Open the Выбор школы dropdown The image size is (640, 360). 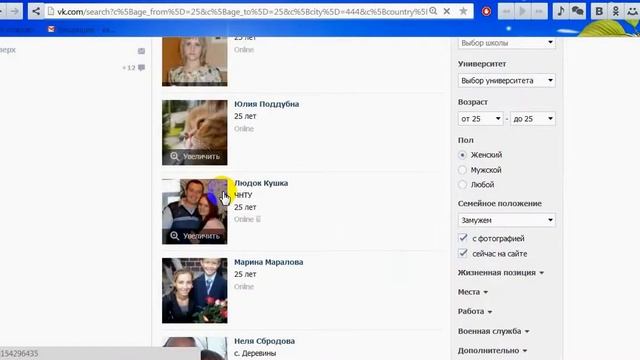507,43
